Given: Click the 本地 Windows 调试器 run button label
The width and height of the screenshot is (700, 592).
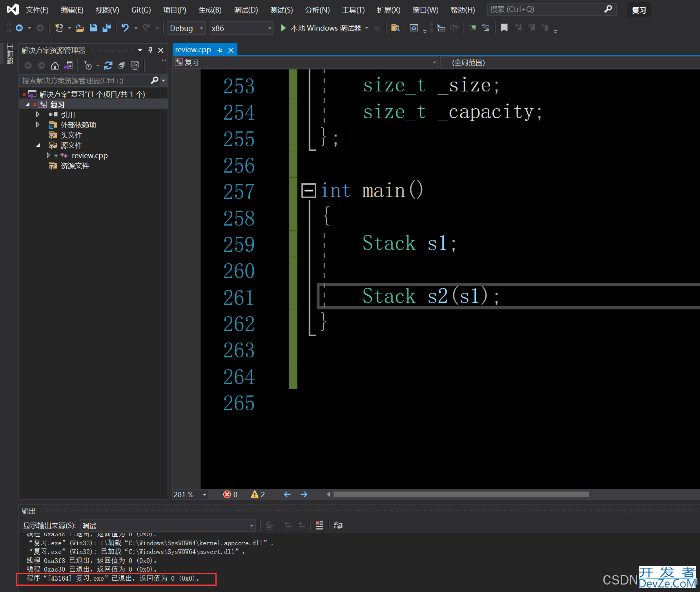Looking at the screenshot, I should click(326, 28).
